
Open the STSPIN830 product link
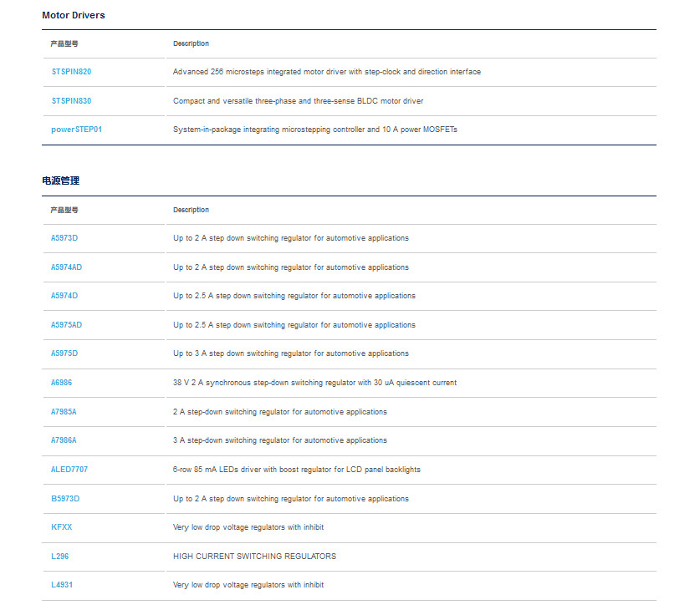tap(71, 101)
